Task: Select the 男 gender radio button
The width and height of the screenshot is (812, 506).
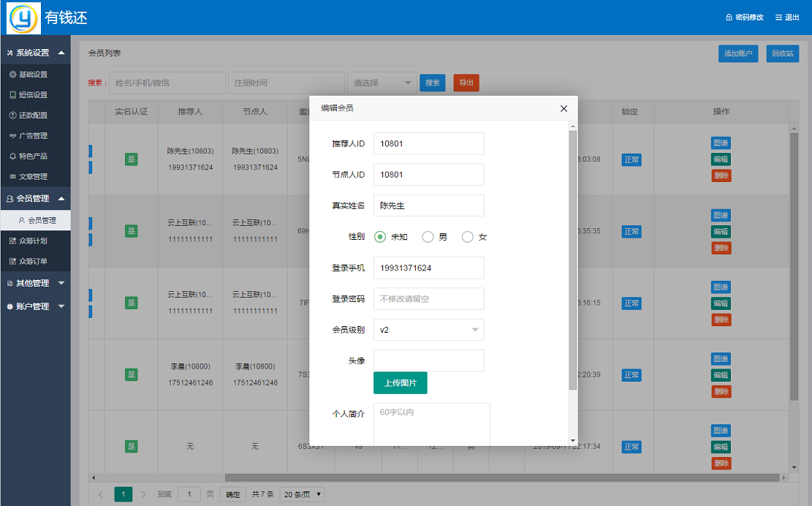Action: pos(428,236)
